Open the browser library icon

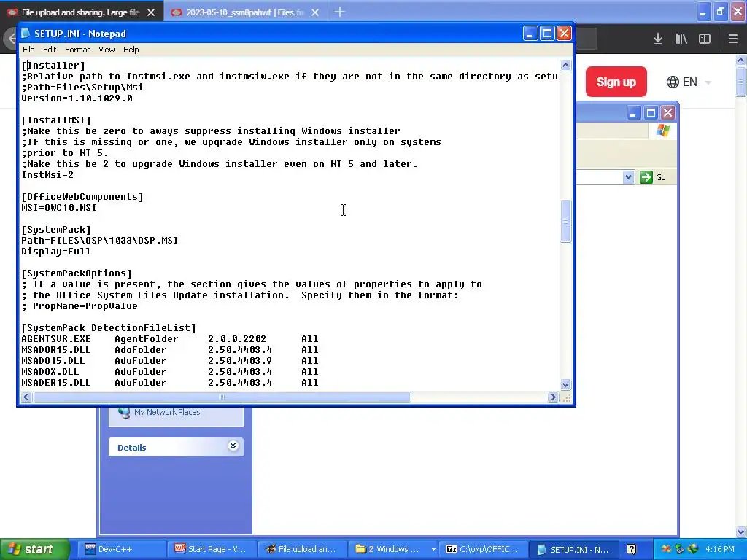pyautogui.click(x=681, y=39)
